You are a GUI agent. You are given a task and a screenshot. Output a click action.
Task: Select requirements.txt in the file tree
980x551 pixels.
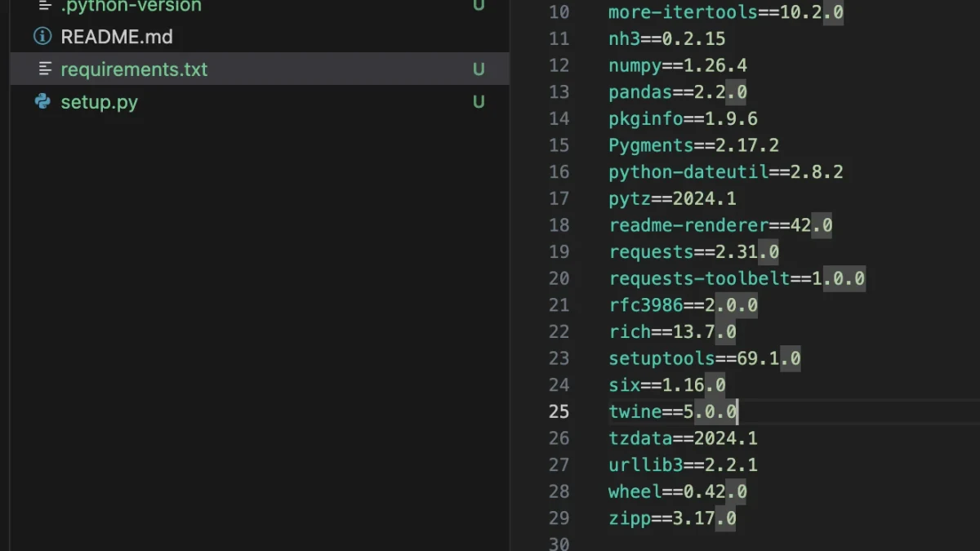pos(260,69)
